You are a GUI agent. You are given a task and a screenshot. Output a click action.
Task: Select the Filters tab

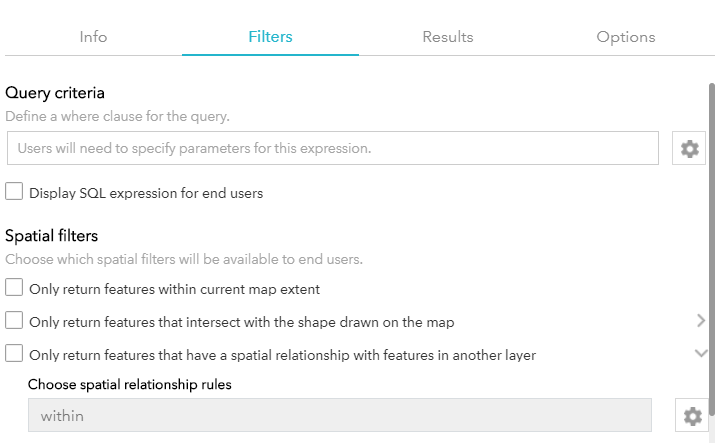270,37
